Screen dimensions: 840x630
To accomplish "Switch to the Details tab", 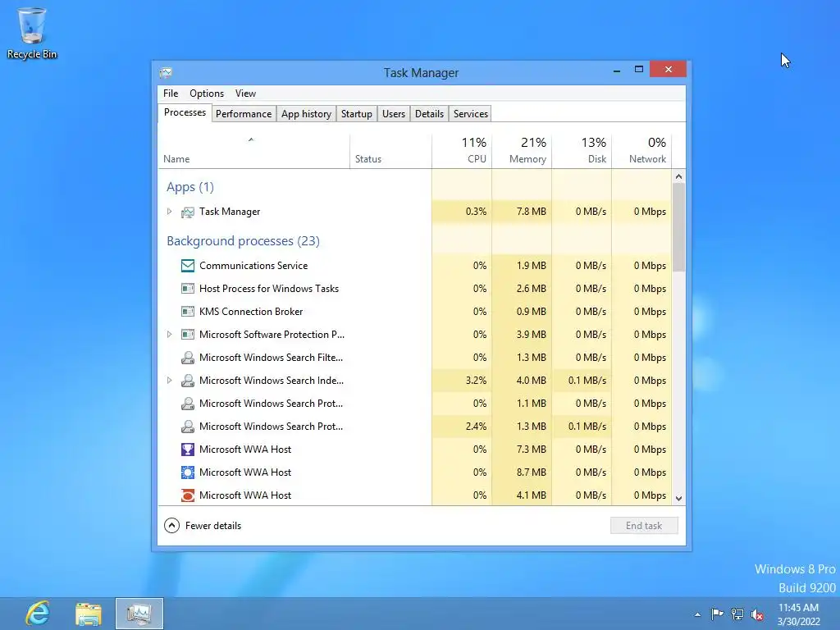I will (429, 114).
